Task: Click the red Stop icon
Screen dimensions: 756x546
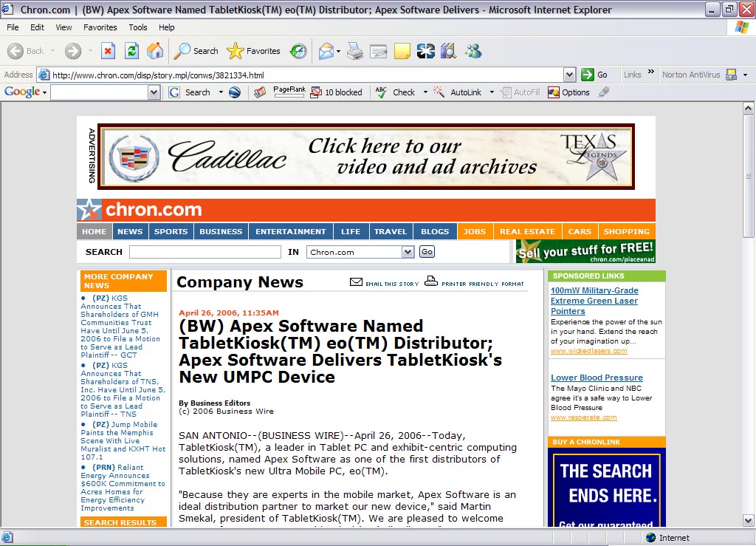Action: coord(108,51)
